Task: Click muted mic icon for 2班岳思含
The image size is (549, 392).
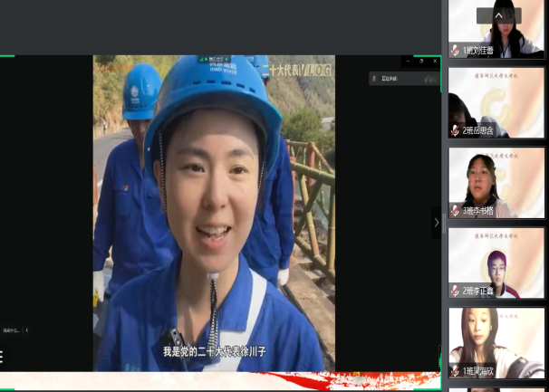Action: click(455, 130)
